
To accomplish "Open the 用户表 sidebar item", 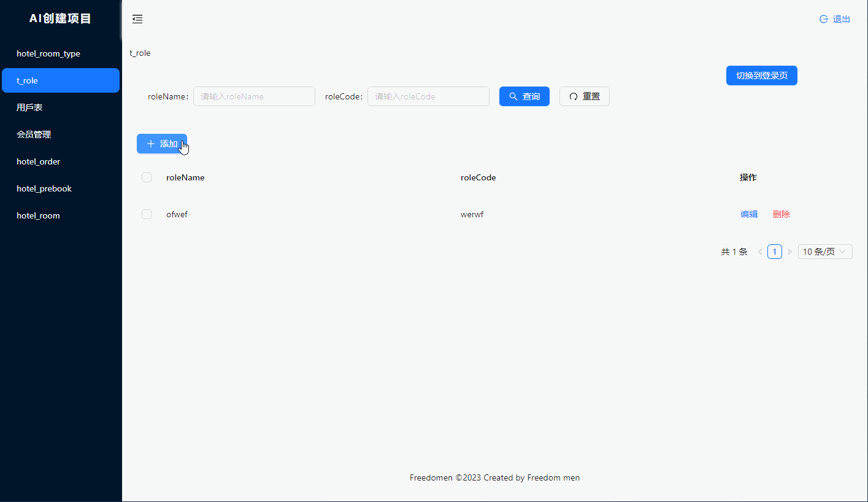I will [x=61, y=107].
